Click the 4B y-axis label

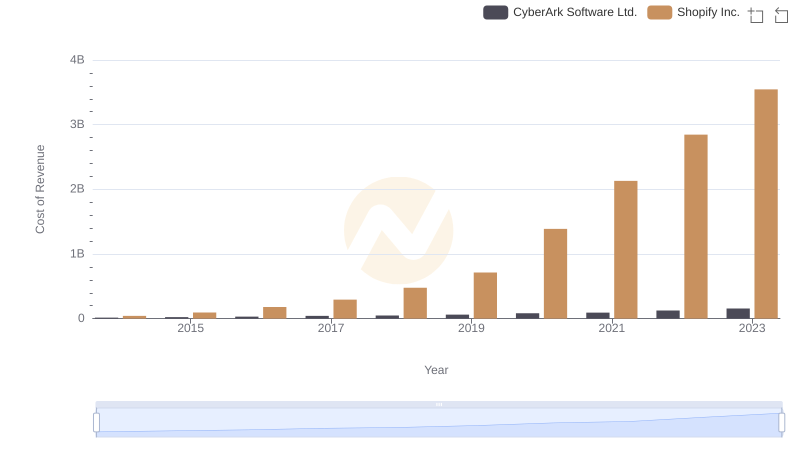[x=77, y=60]
